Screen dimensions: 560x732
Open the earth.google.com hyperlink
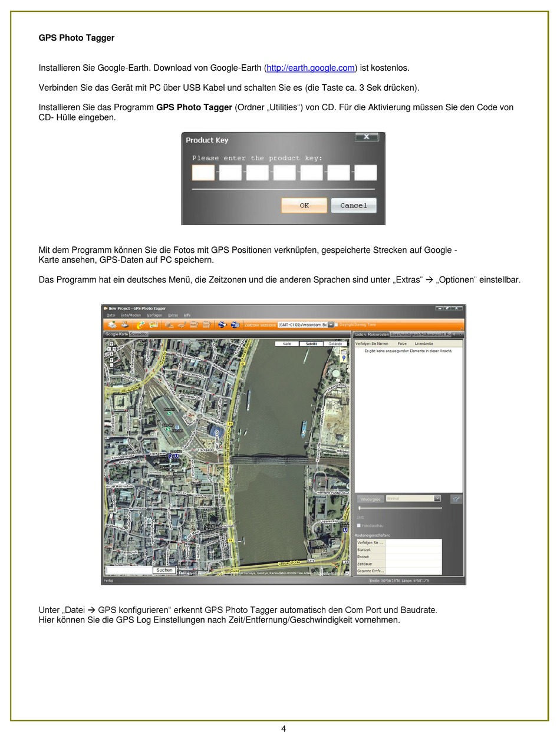click(311, 68)
